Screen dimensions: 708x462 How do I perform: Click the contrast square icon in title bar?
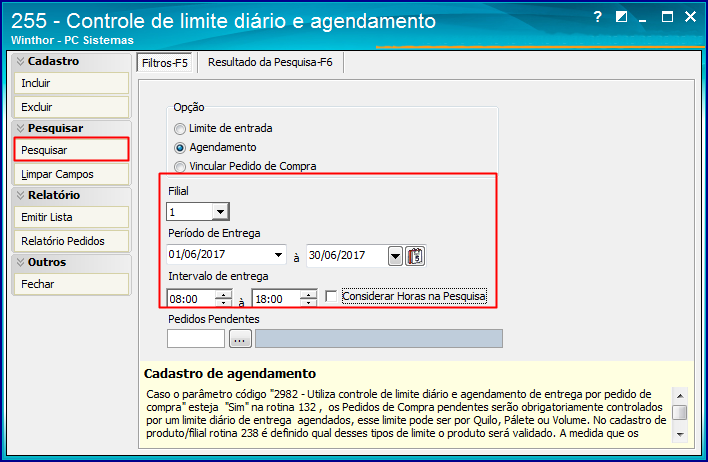point(621,17)
